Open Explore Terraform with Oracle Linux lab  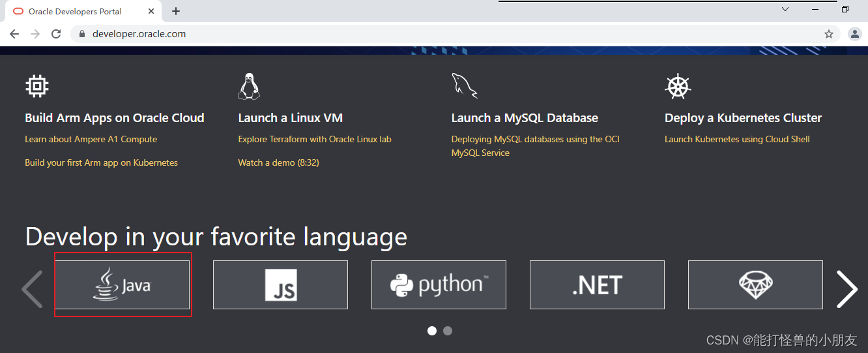pyautogui.click(x=315, y=139)
